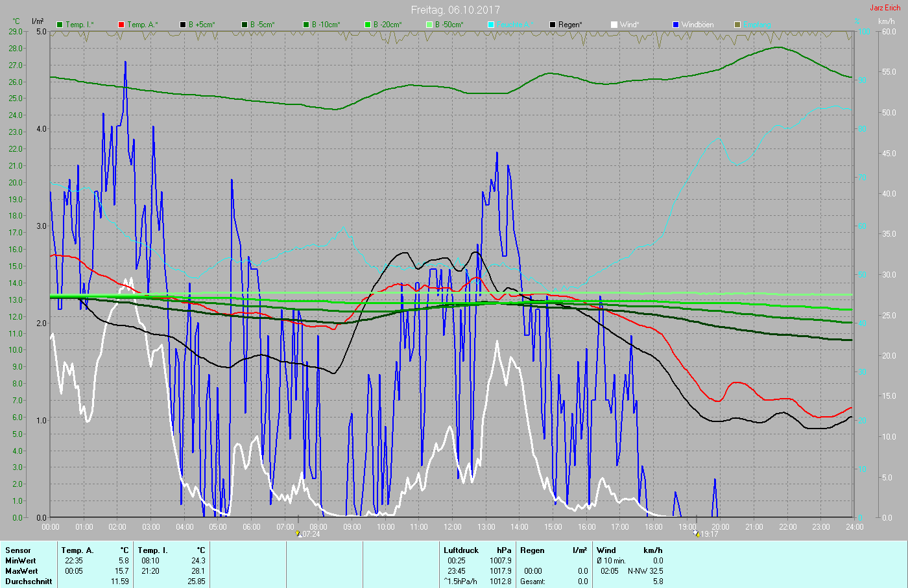Select the Regen legend label
Viewport: 908px width, 588px height.
(570, 25)
